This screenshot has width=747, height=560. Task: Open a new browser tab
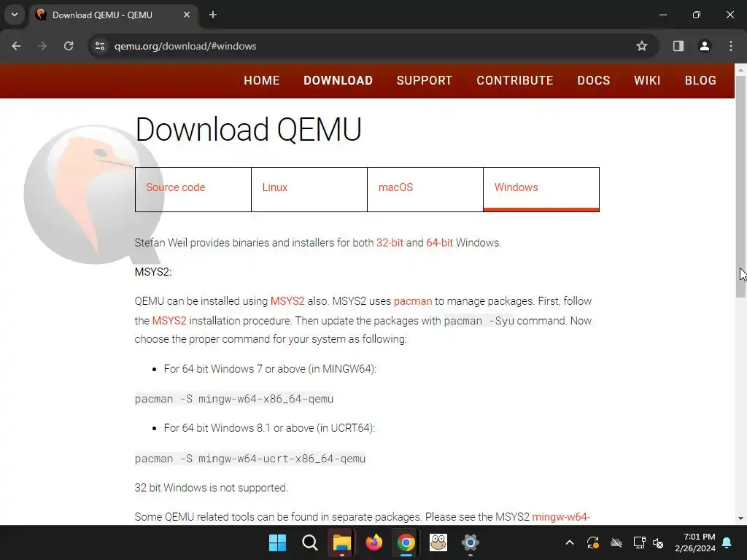[x=213, y=15]
